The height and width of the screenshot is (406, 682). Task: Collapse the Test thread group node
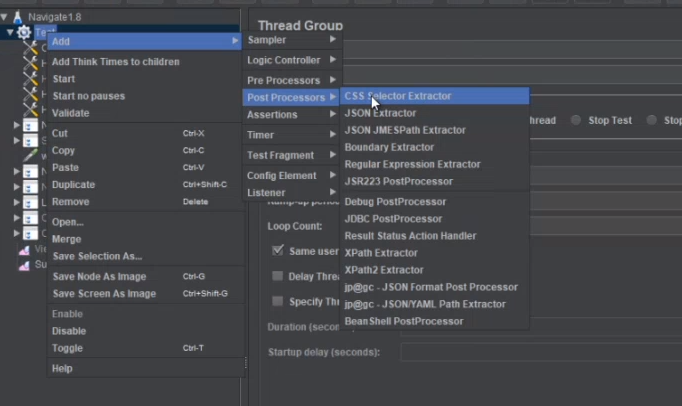[x=10, y=33]
